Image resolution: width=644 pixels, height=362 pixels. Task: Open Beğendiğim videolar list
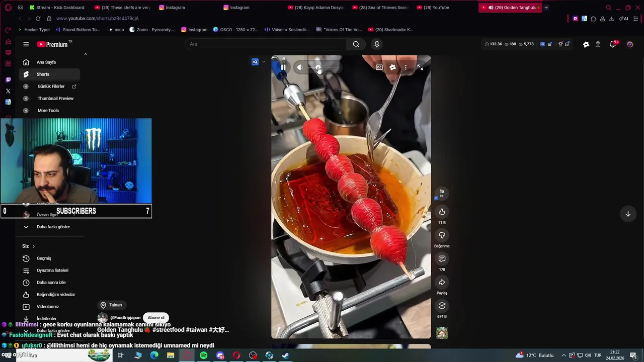[49, 295]
